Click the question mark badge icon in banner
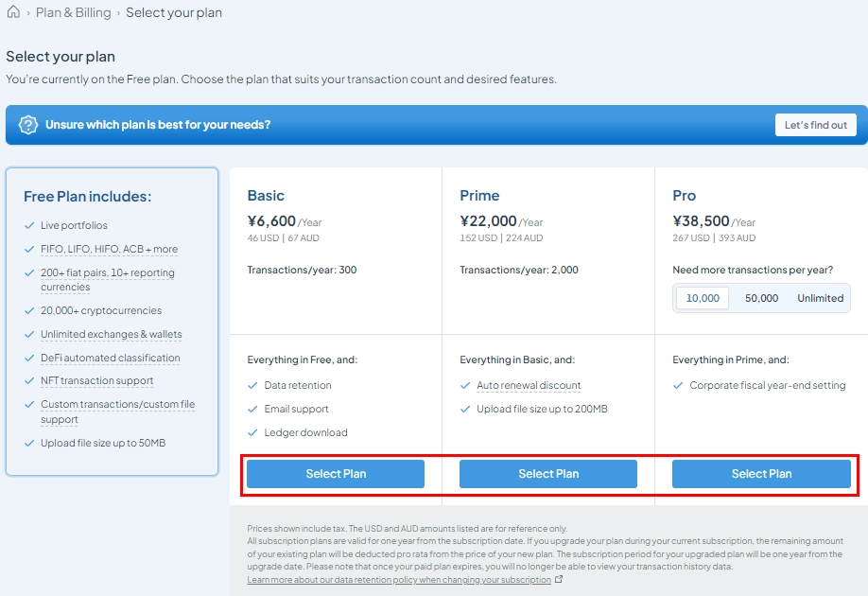Viewport: 868px width, 596px height. coord(28,125)
